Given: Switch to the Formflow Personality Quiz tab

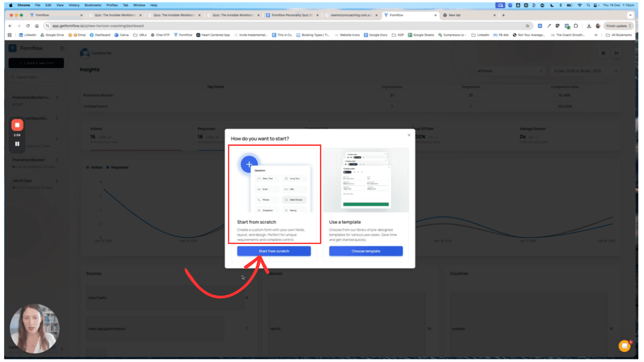Looking at the screenshot, I should 292,15.
